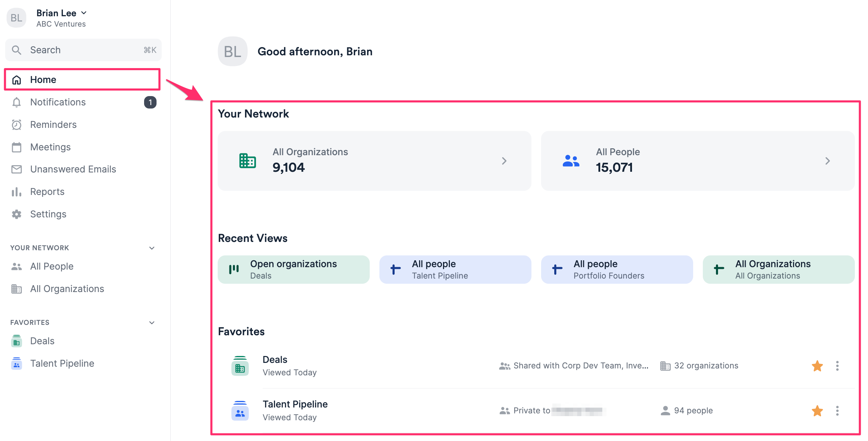The image size is (868, 441).
Task: Select the Reports icon
Action: (x=16, y=191)
